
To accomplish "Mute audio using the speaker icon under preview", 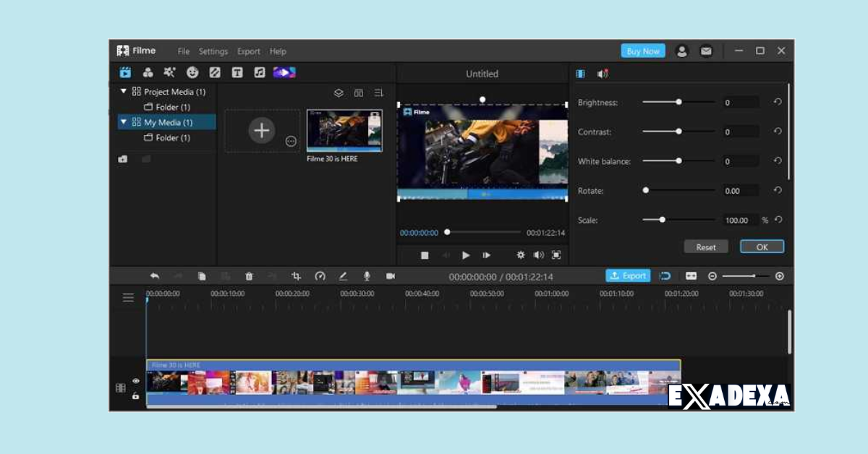I will (x=539, y=254).
